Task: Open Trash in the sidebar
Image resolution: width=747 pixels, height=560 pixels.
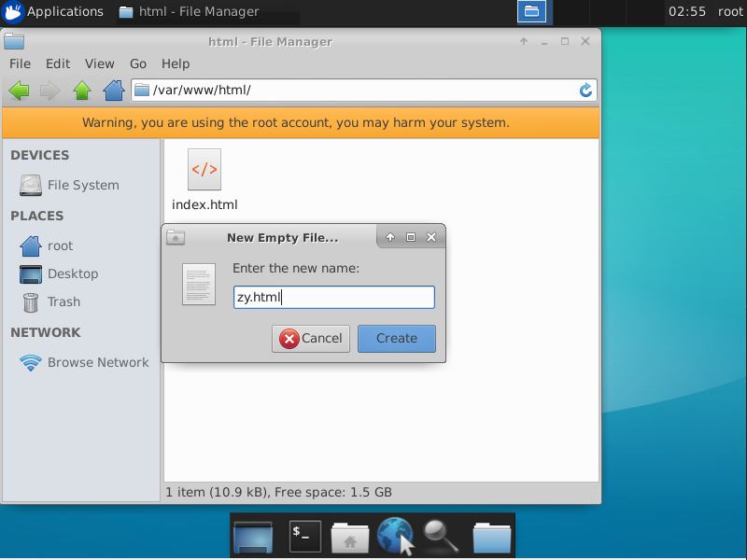Action: [51, 302]
